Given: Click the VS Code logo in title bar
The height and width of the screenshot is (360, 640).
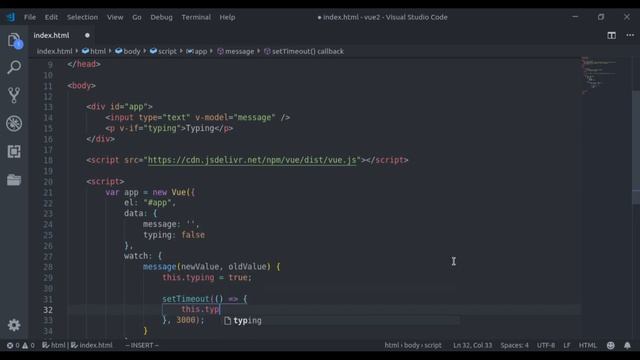Looking at the screenshot, I should coord(11,17).
